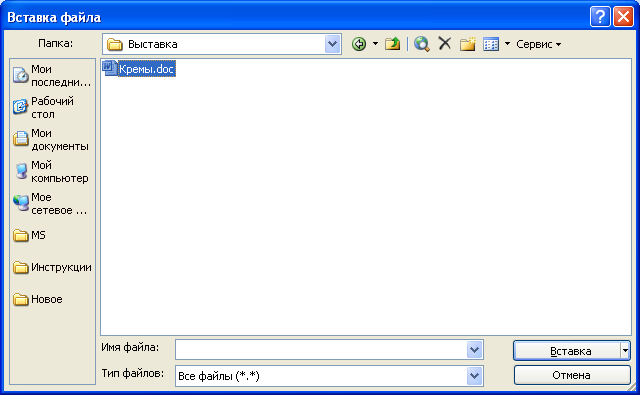Go up one folder level
The image size is (640, 395).
(392, 44)
